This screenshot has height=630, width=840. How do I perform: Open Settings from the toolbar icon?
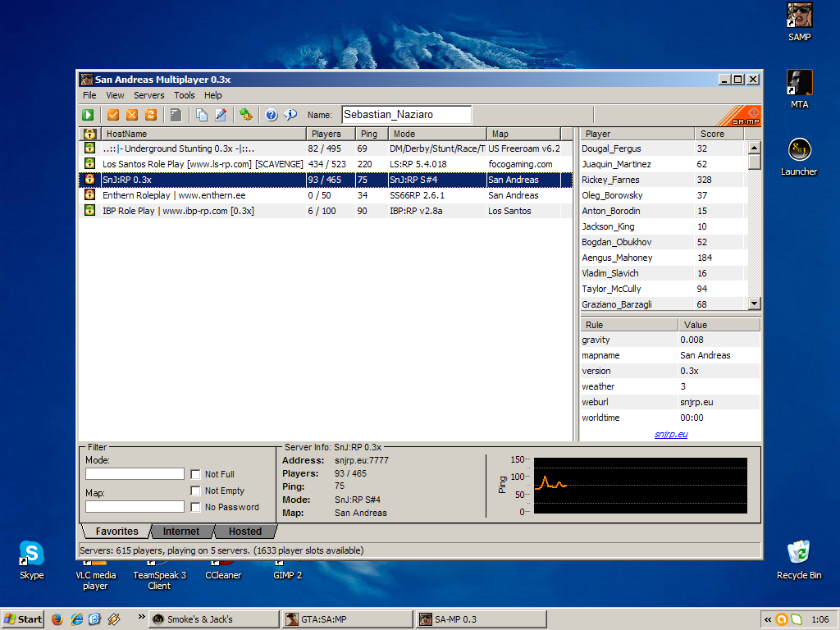(245, 115)
